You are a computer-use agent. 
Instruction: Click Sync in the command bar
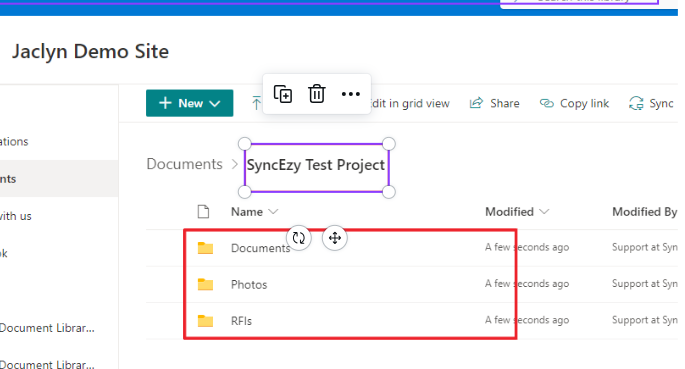point(651,103)
